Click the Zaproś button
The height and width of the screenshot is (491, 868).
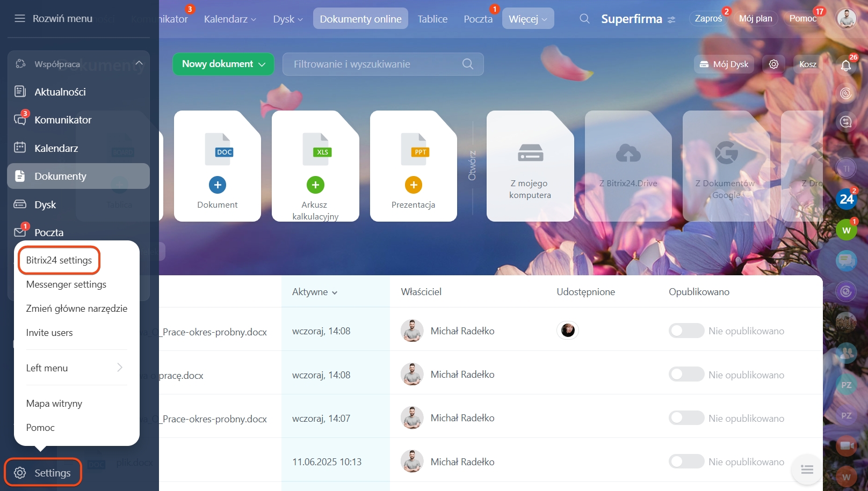coord(708,18)
